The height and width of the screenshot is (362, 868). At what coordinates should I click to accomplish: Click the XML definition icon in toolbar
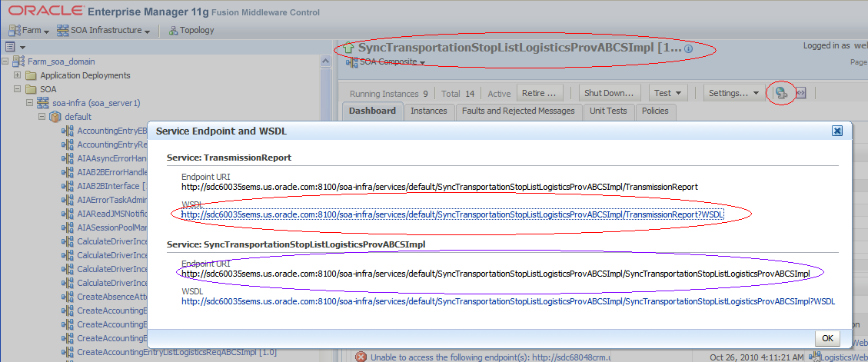point(800,93)
